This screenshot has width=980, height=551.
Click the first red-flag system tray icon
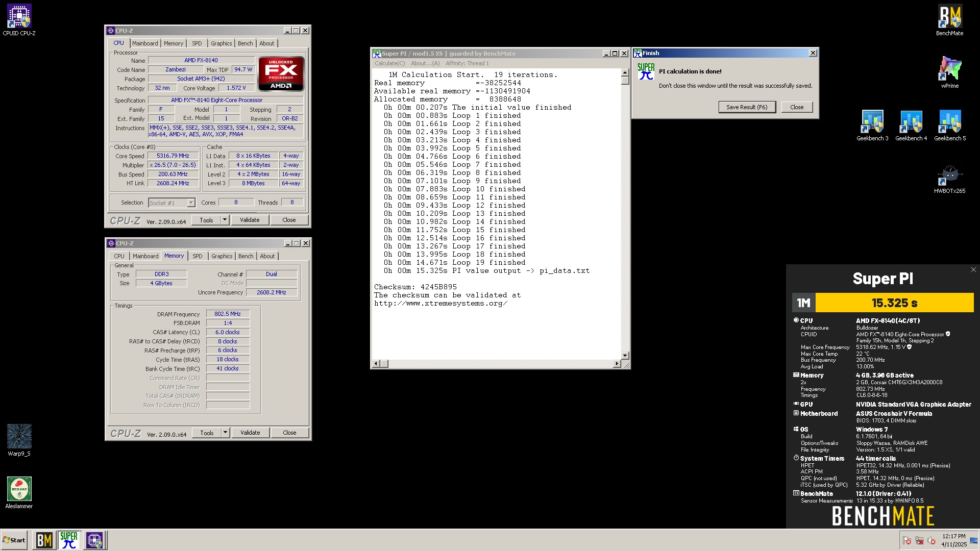pyautogui.click(x=907, y=540)
